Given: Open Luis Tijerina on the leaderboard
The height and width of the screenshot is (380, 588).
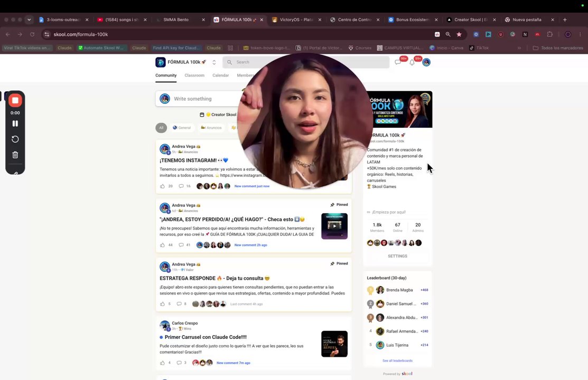Looking at the screenshot, I should [397, 345].
